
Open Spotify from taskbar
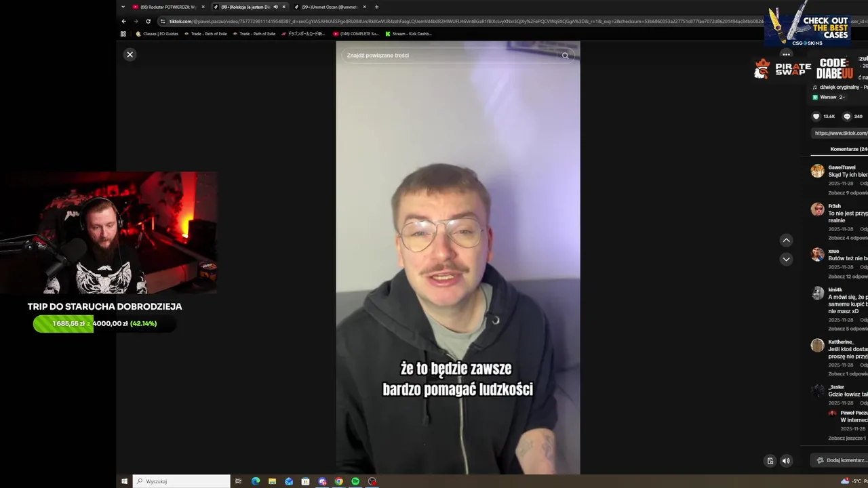click(x=355, y=481)
